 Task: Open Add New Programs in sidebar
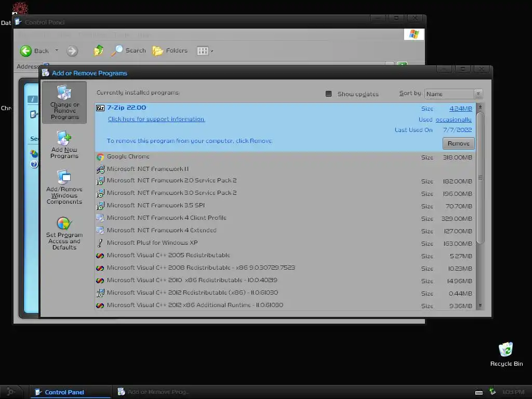[64, 145]
